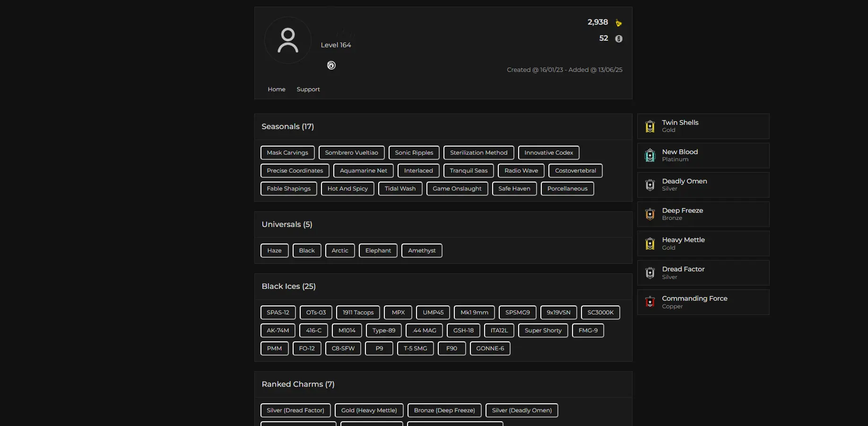Click the Dread Factor season card
This screenshot has height=426, width=868.
(x=703, y=273)
